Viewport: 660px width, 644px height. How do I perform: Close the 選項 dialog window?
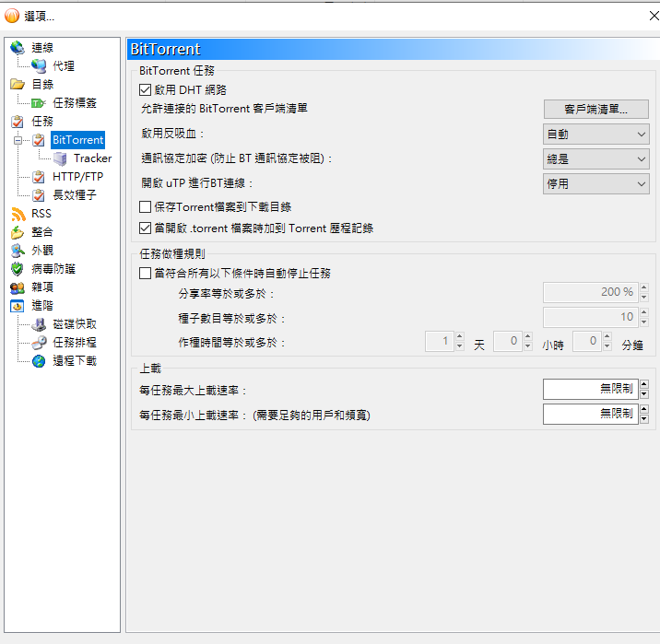coord(654,16)
